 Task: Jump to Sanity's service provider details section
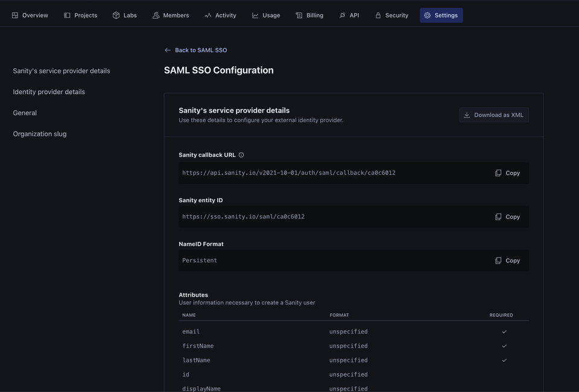(x=62, y=71)
